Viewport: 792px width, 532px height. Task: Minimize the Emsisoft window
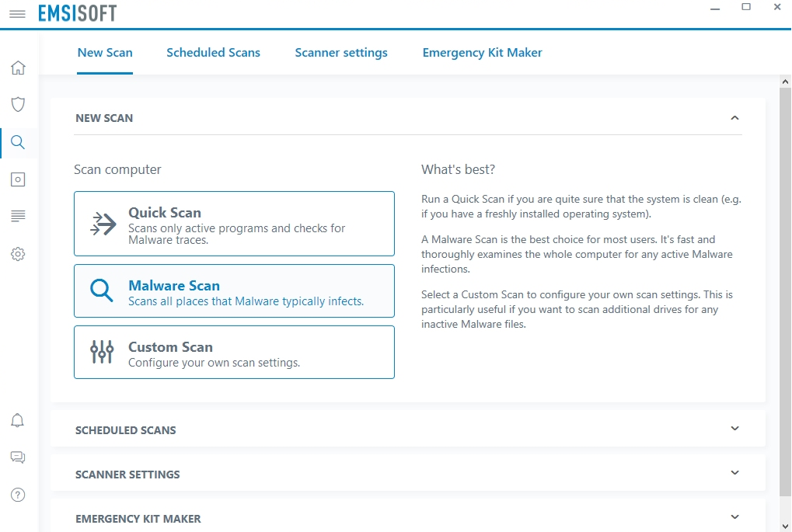pyautogui.click(x=715, y=9)
